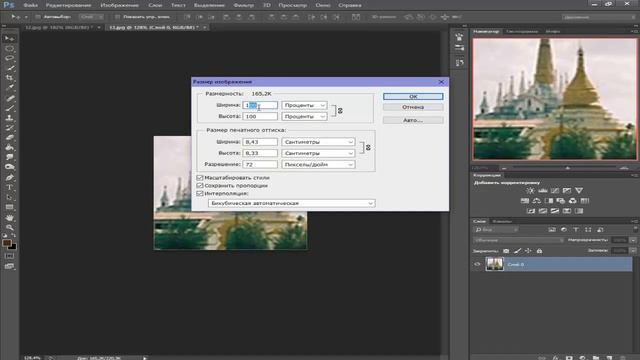640x360 pixels.
Task: Lock all attributes of layer
Action: click(x=539, y=251)
